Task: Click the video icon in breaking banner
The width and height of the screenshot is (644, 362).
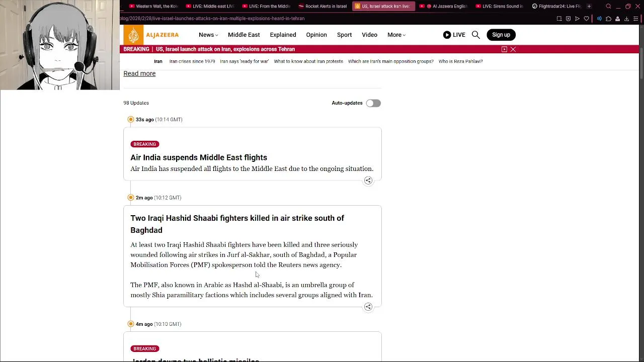Action: 504,49
